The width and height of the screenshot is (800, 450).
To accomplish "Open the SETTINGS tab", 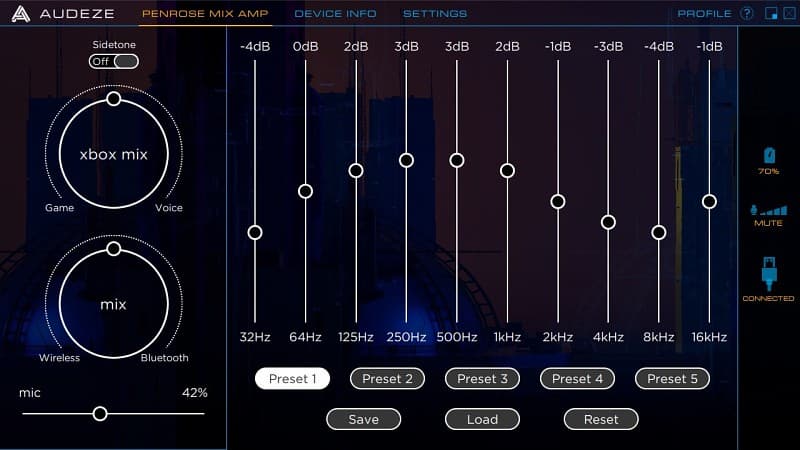I will [x=435, y=14].
